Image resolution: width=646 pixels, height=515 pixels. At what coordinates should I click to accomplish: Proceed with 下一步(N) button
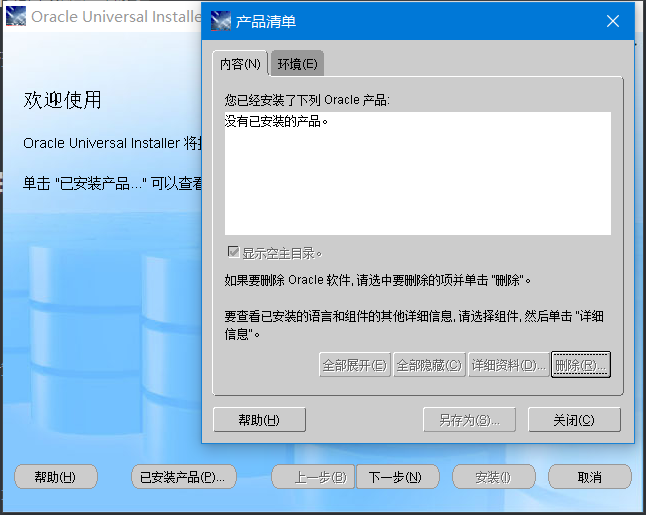pyautogui.click(x=398, y=477)
